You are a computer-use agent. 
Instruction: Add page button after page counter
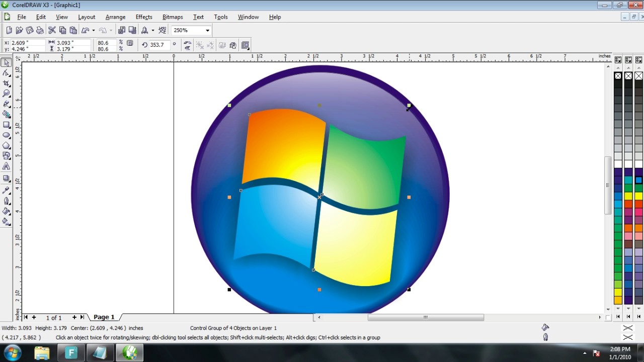74,317
